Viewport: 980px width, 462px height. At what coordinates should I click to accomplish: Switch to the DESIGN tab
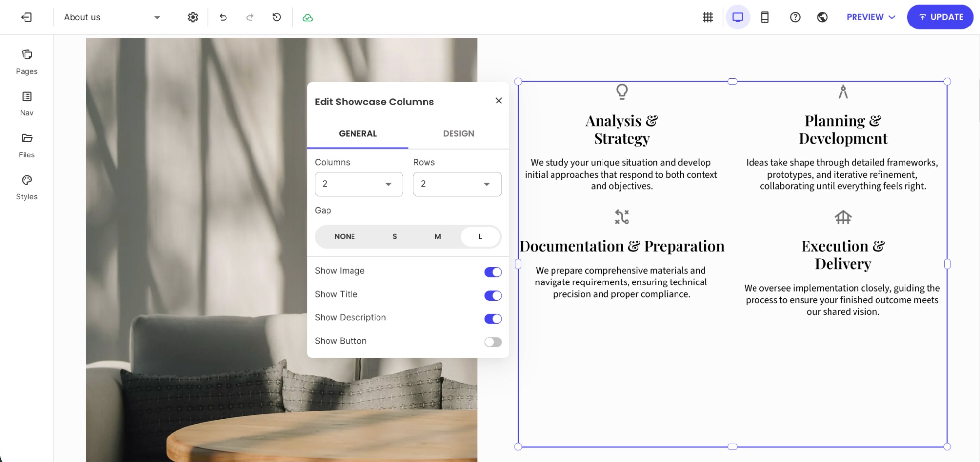coord(458,134)
